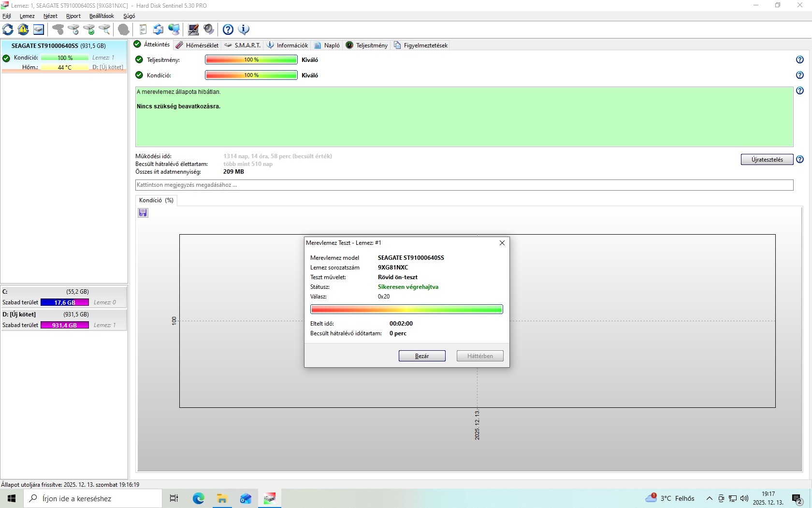Click the main Kondíció 100 % bar
The width and height of the screenshot is (812, 508).
click(251, 75)
